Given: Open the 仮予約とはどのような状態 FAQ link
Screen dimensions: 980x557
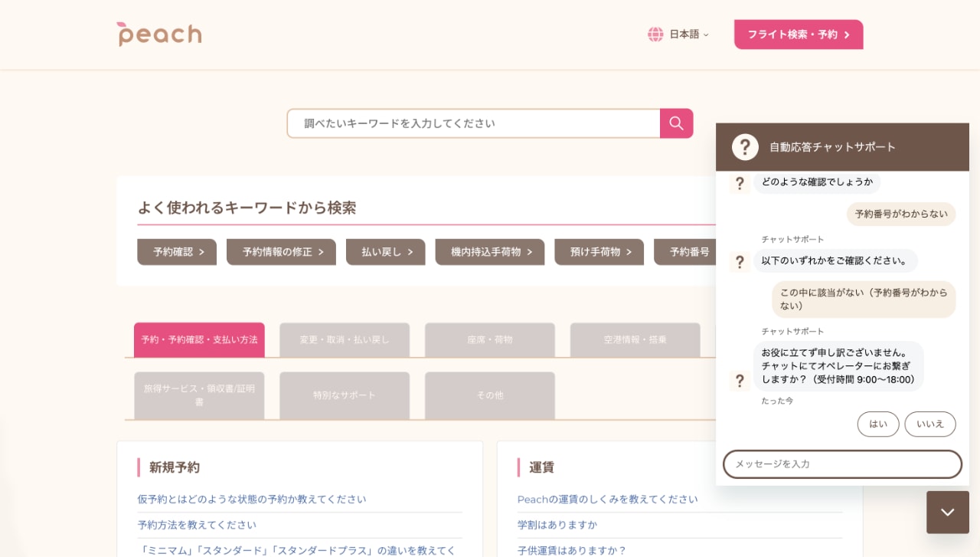Looking at the screenshot, I should tap(252, 500).
